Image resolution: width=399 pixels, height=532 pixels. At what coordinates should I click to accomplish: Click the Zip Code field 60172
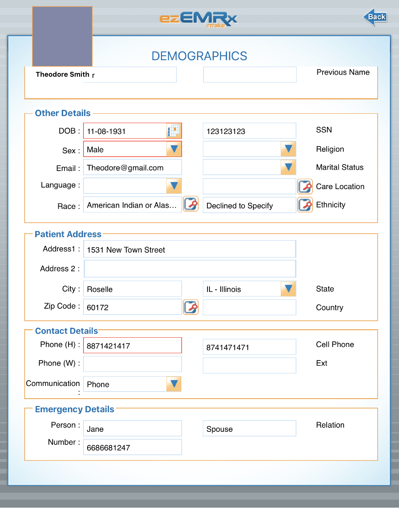coord(132,307)
